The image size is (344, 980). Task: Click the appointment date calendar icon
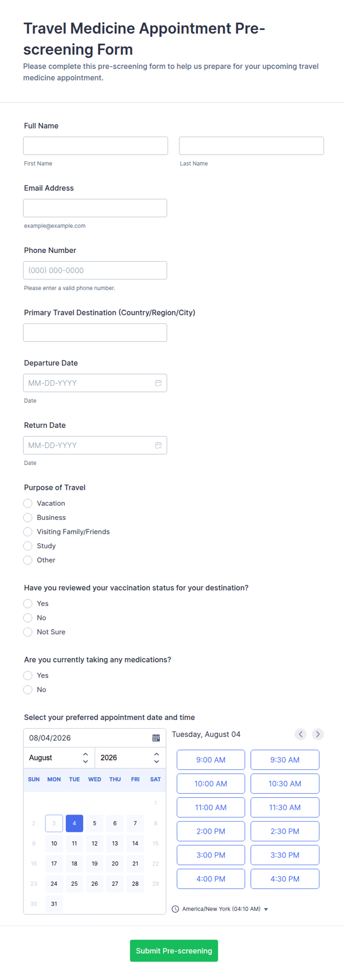(x=156, y=738)
